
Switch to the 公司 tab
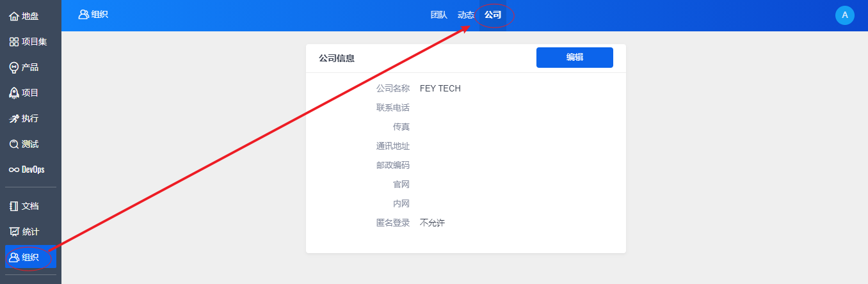pyautogui.click(x=493, y=15)
